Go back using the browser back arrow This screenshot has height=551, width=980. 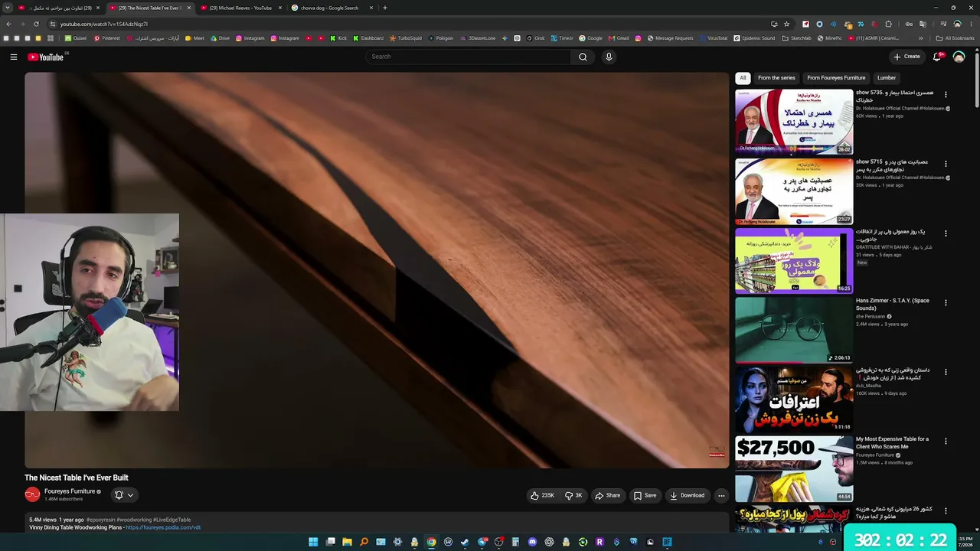pos(8,24)
